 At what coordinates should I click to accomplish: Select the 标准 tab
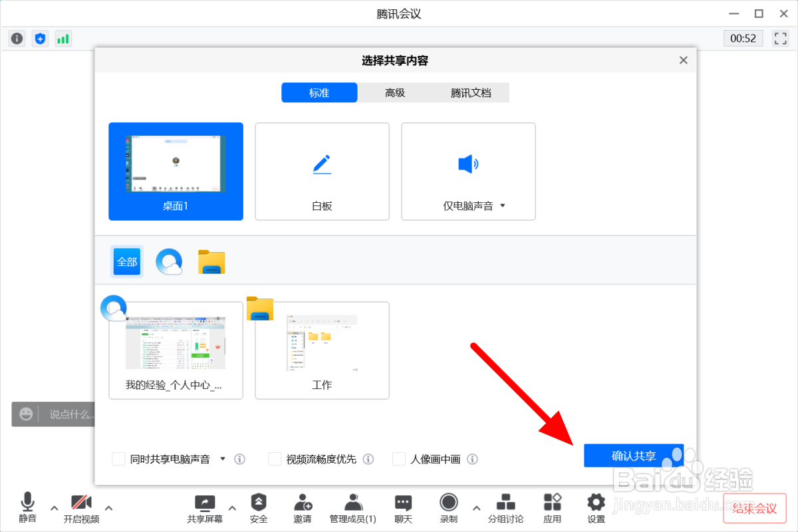(319, 92)
